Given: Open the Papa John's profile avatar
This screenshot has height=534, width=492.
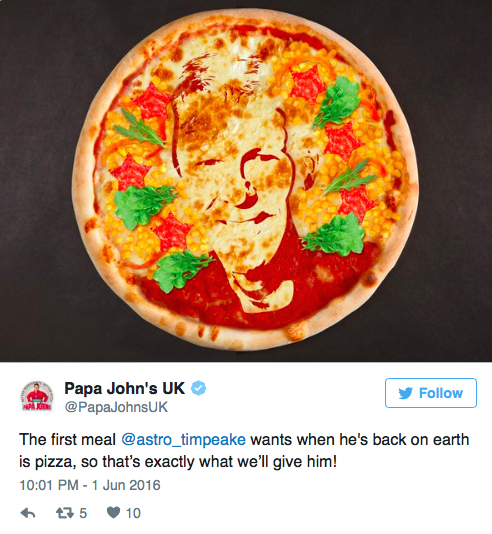Looking at the screenshot, I should pyautogui.click(x=37, y=396).
